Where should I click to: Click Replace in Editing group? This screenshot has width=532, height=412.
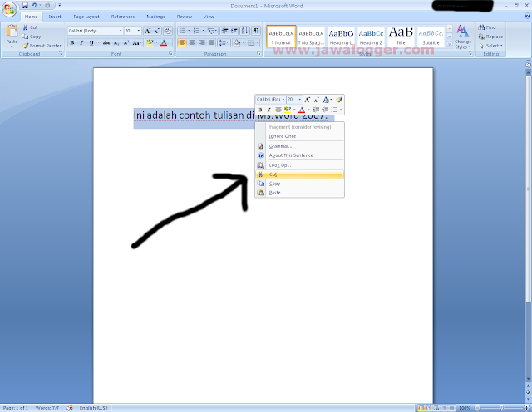(490, 37)
